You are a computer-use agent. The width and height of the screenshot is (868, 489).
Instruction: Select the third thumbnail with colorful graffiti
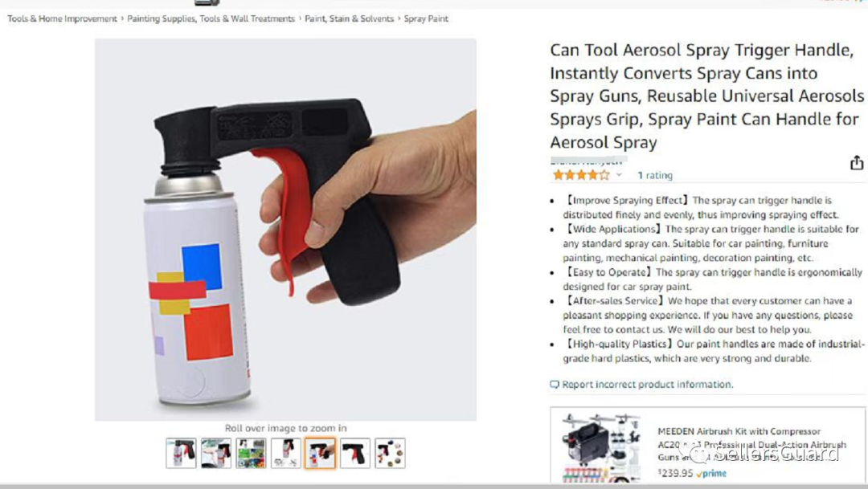[251, 453]
